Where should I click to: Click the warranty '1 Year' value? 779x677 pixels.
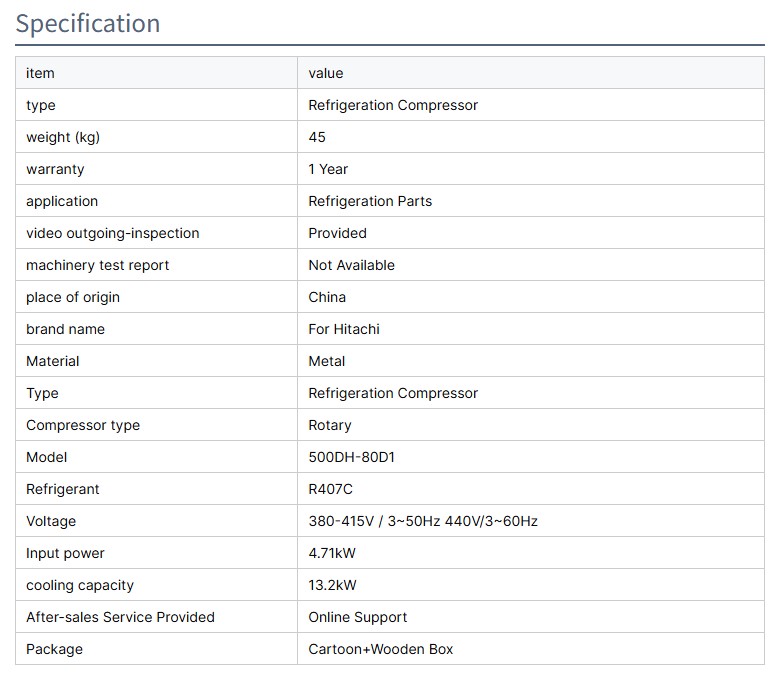(x=328, y=169)
